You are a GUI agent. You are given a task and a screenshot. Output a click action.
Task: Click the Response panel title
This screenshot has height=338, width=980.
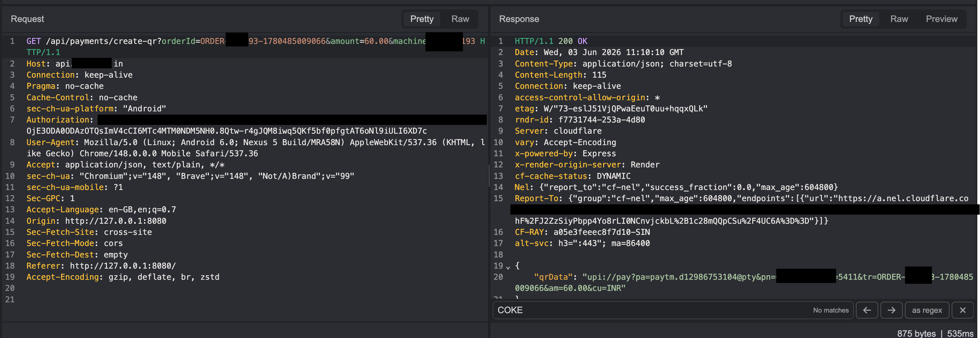519,19
